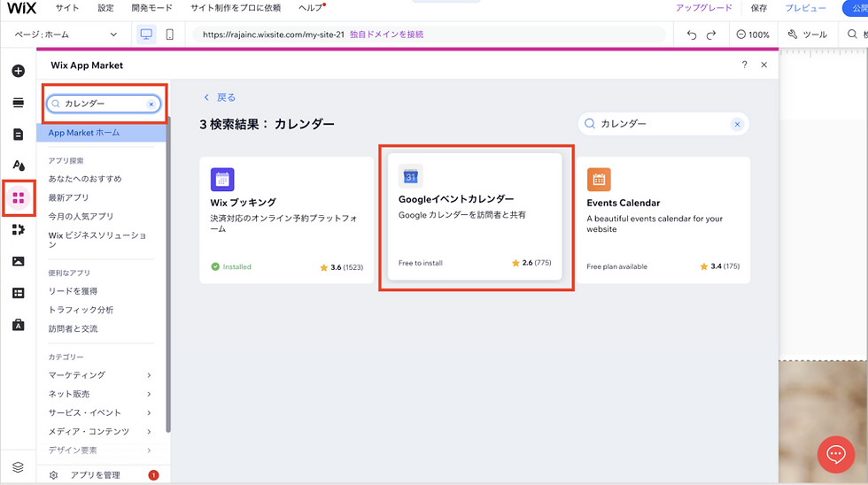
Task: Open the Googleイベントカレンダー app card
Action: (475, 217)
